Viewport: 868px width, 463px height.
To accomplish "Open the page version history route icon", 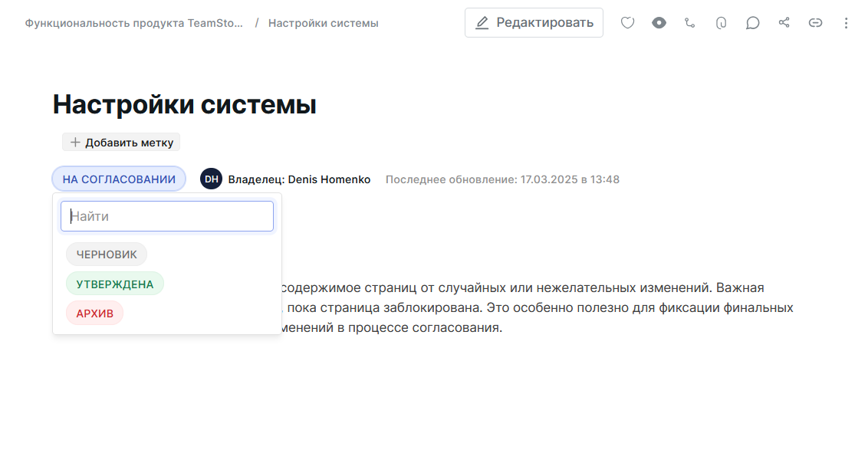I will click(x=690, y=23).
